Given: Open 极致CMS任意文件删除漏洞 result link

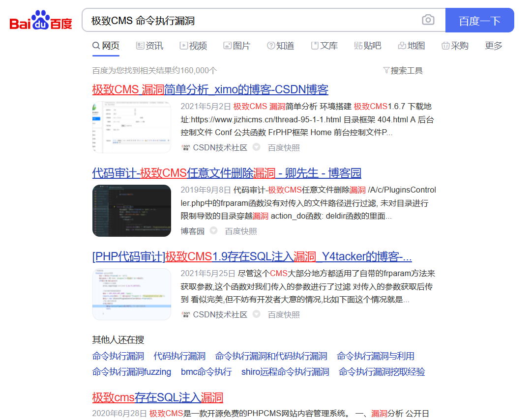Looking at the screenshot, I should [x=226, y=173].
